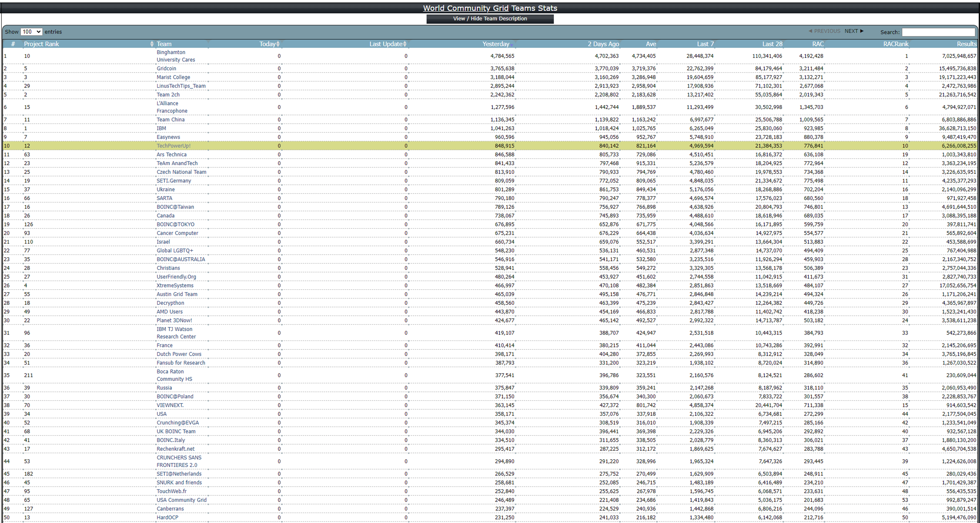Image resolution: width=980 pixels, height=523 pixels.
Task: Open the Crunching@EVGA team link
Action: (178, 423)
